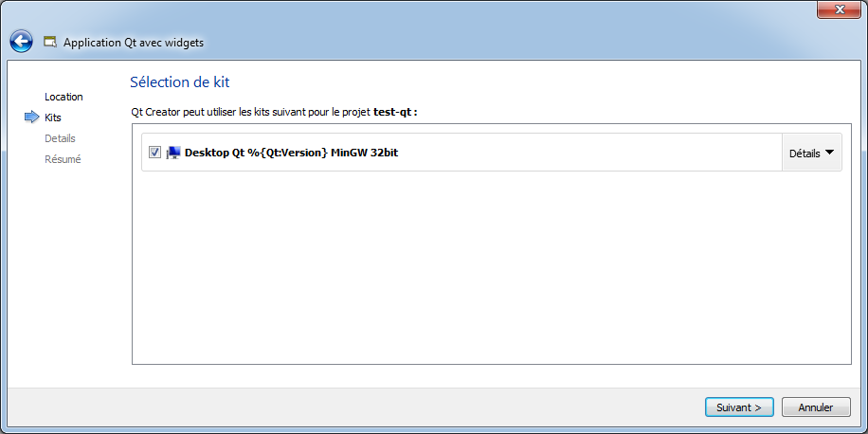This screenshot has height=434, width=868.
Task: Select the Details step in the sidebar
Action: point(60,138)
